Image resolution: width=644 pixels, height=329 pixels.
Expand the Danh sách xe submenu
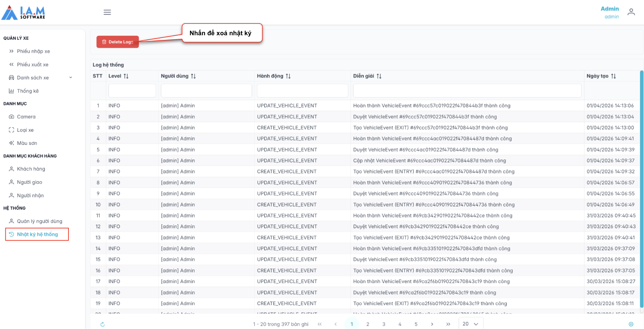click(x=71, y=78)
